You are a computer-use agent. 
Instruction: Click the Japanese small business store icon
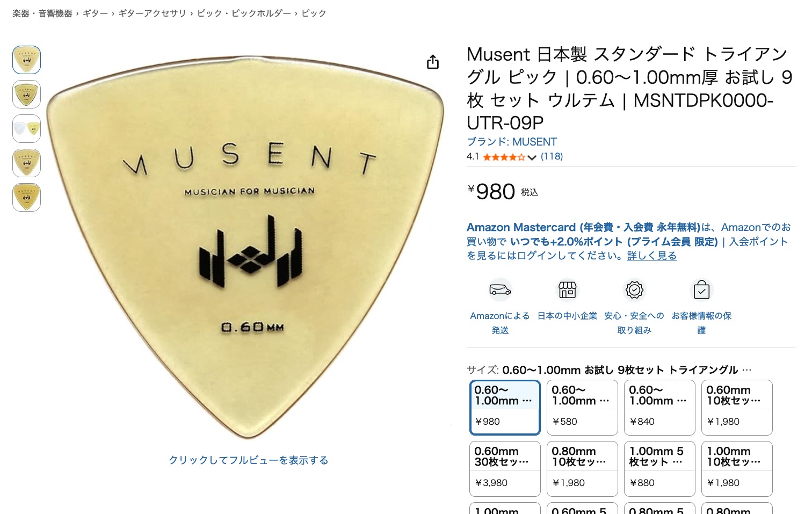567,291
